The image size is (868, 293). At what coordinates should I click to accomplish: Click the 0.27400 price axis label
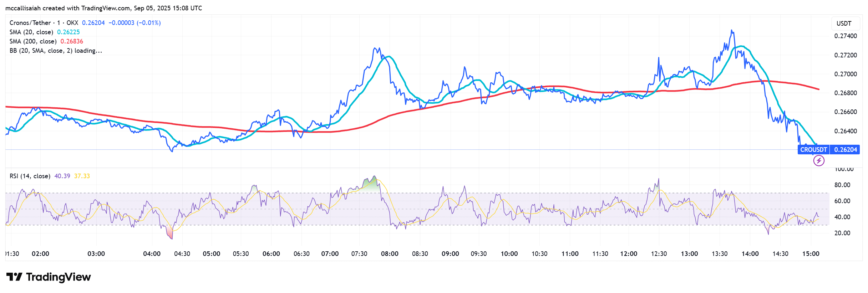(x=845, y=36)
